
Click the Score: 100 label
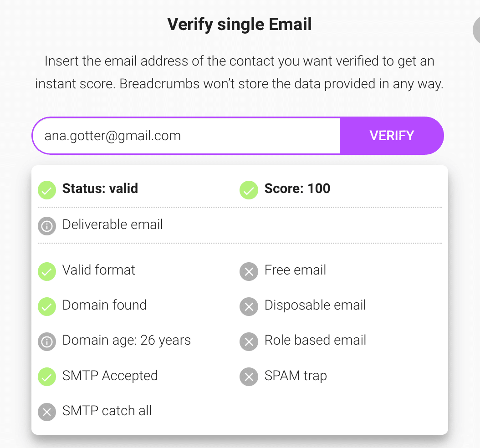click(297, 188)
